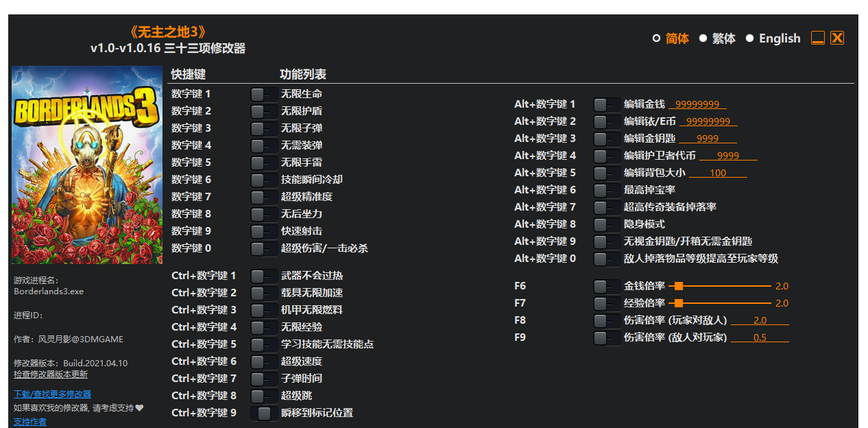Click the Borderlands 3 cover image
The width and height of the screenshot is (868, 428).
(87, 165)
